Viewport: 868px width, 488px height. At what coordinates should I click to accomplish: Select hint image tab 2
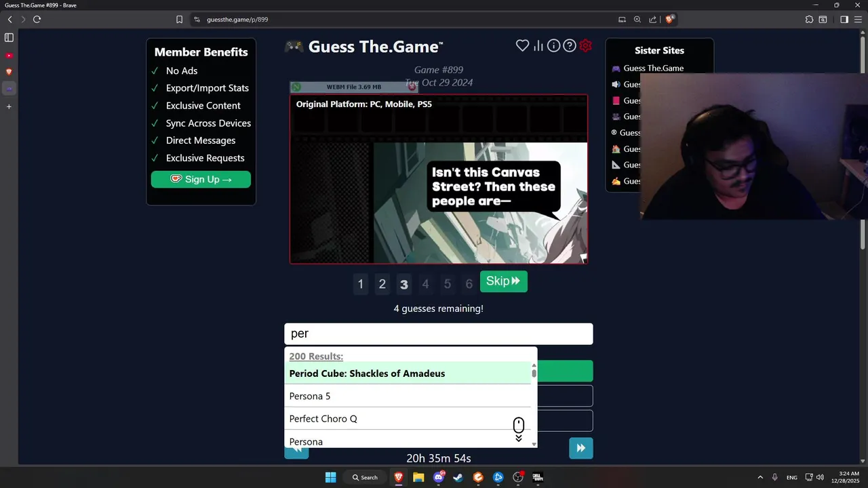click(x=382, y=284)
